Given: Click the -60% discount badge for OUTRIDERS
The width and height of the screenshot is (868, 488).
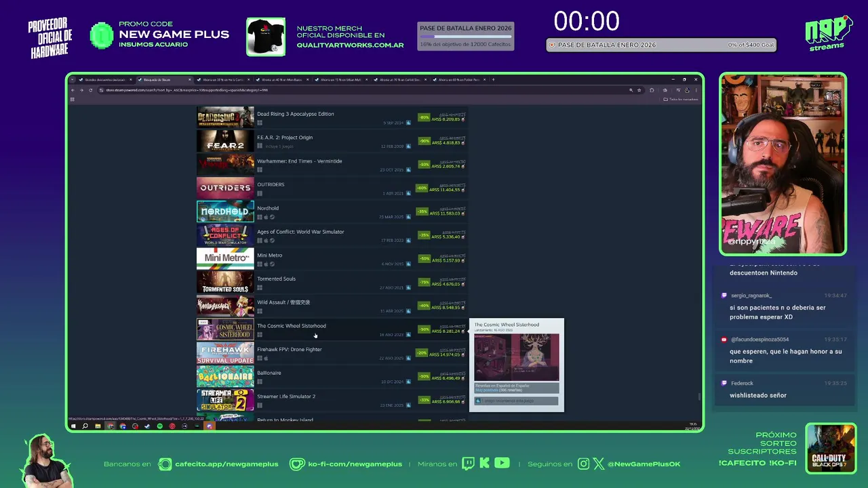Looking at the screenshot, I should pyautogui.click(x=422, y=188).
